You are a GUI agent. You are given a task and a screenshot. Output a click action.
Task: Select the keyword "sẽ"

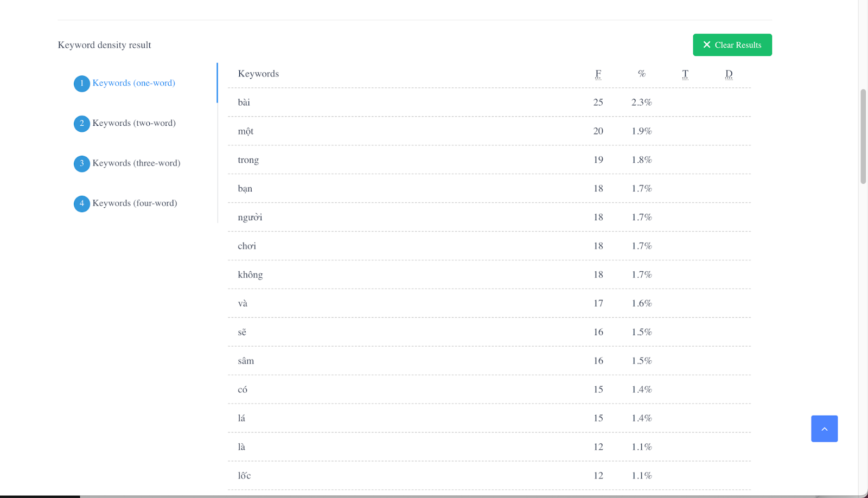[241, 332]
